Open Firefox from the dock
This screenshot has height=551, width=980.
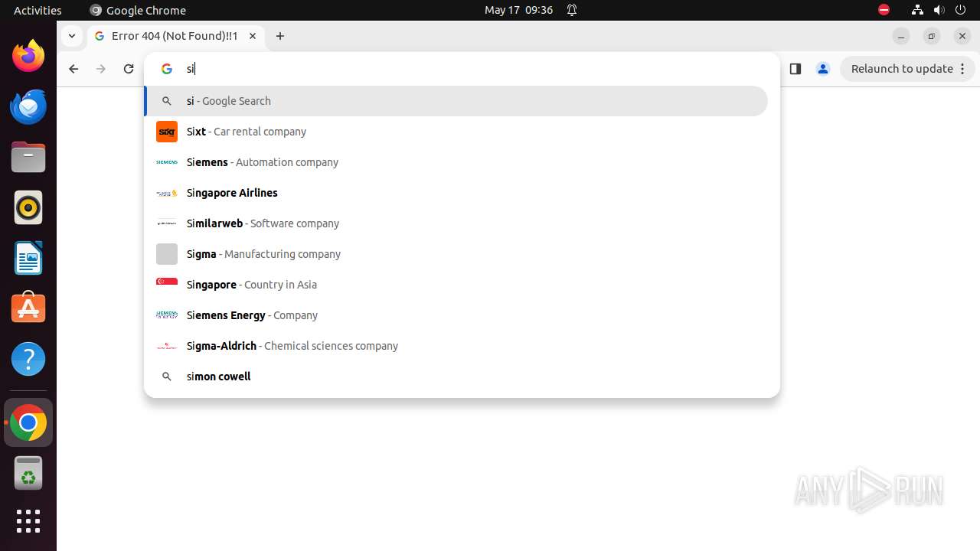point(28,56)
